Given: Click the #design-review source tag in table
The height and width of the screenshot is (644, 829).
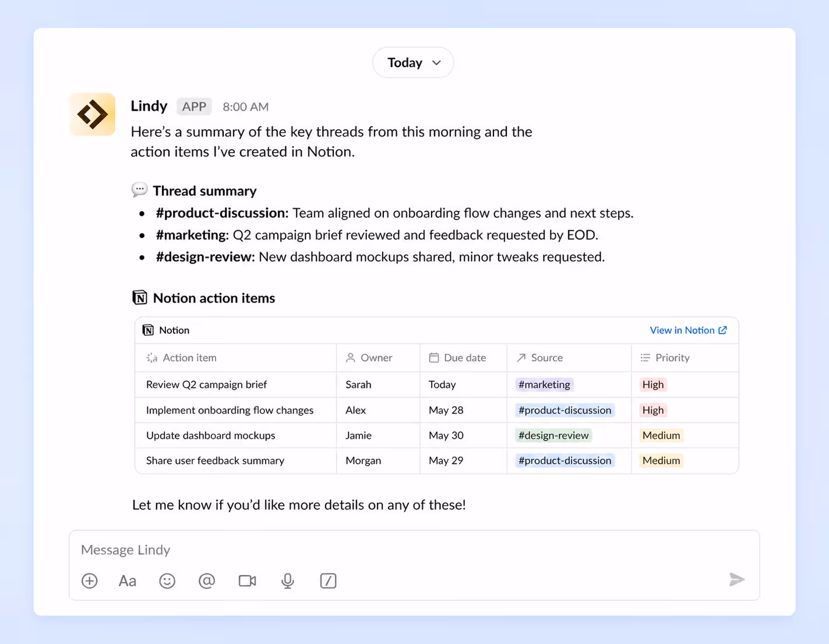Looking at the screenshot, I should pos(553,435).
